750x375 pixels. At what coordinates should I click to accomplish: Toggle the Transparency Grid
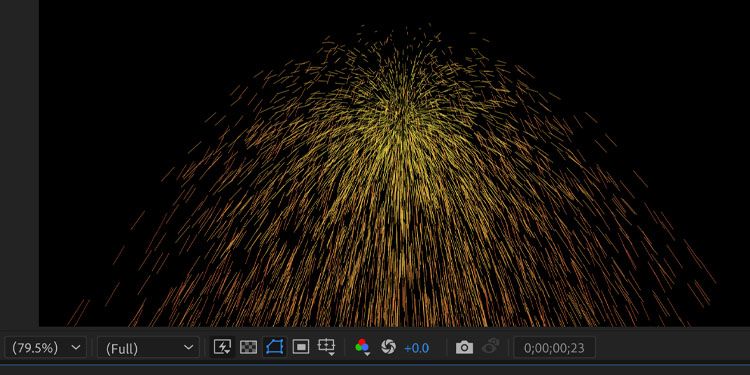(248, 347)
